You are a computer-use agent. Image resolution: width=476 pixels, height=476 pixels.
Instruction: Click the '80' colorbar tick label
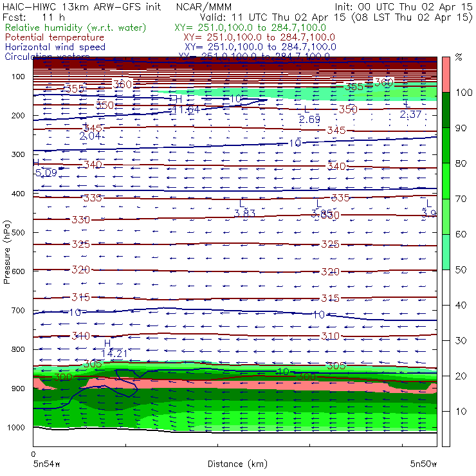[461, 163]
